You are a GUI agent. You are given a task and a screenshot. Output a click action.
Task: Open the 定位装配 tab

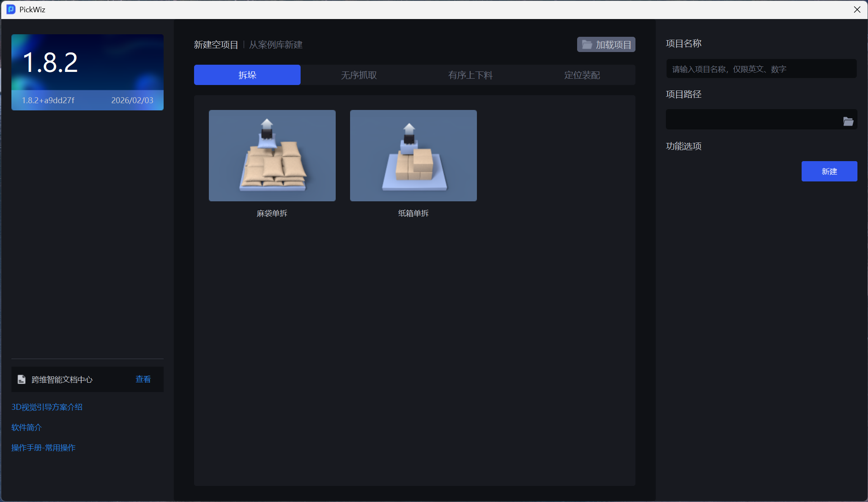(x=582, y=75)
